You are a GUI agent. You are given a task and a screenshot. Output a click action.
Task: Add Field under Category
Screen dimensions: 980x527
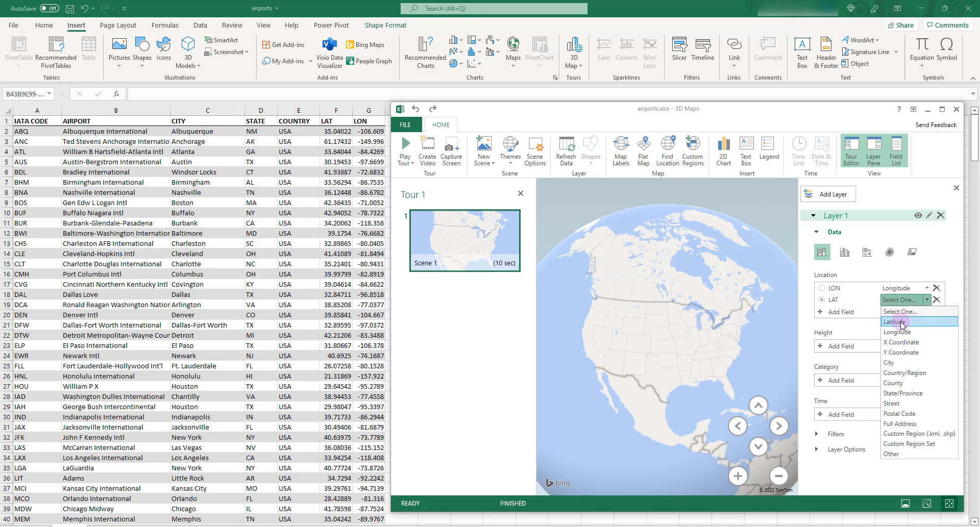(847, 380)
